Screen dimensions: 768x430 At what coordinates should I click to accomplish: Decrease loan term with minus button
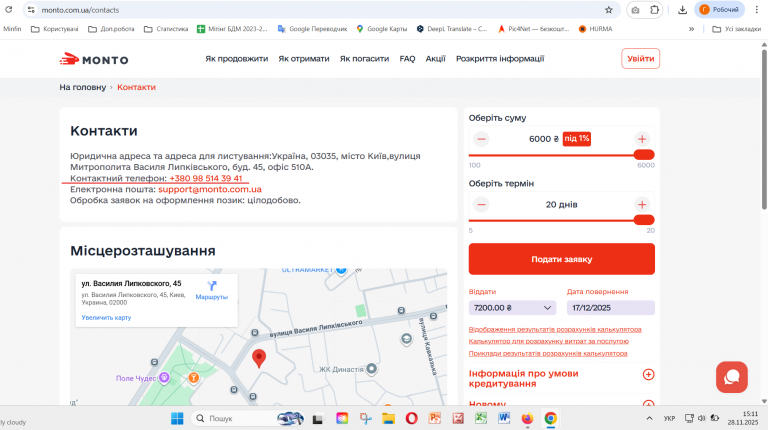coord(481,204)
